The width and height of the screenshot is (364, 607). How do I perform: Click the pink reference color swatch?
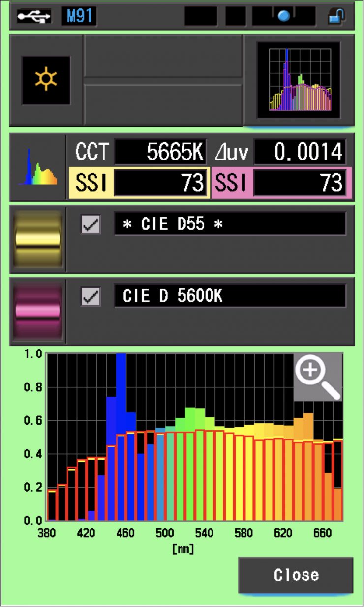38,311
